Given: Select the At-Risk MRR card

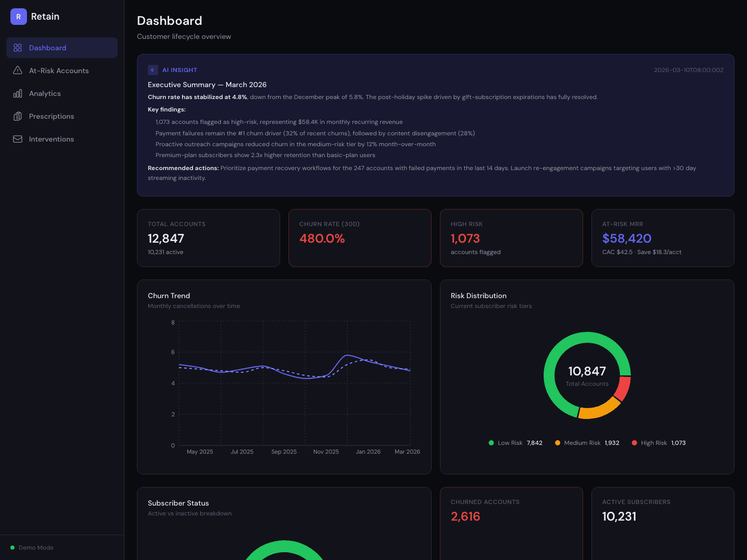Looking at the screenshot, I should 663,238.
